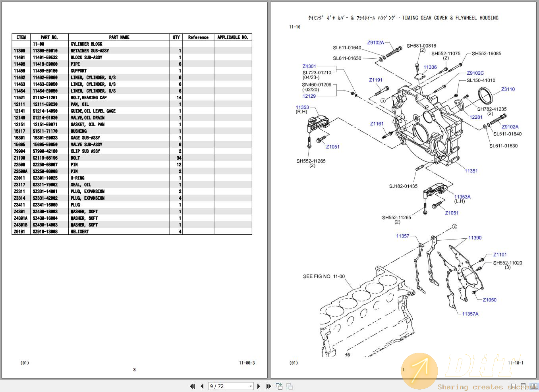Click part label SH552-11020
Screen dimensions: 539x392
coord(508,263)
